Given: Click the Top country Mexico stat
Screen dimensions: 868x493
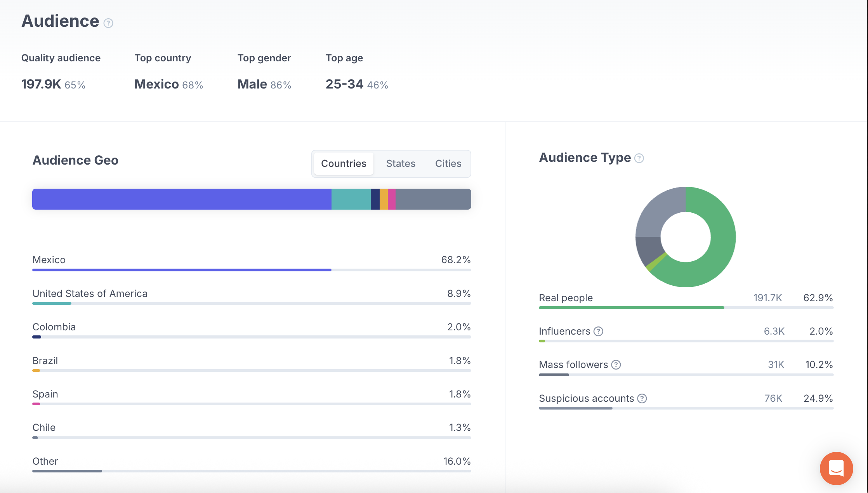Looking at the screenshot, I should coord(156,84).
